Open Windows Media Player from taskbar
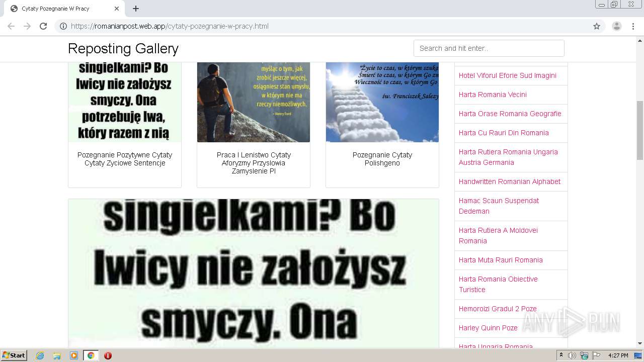 click(74, 355)
